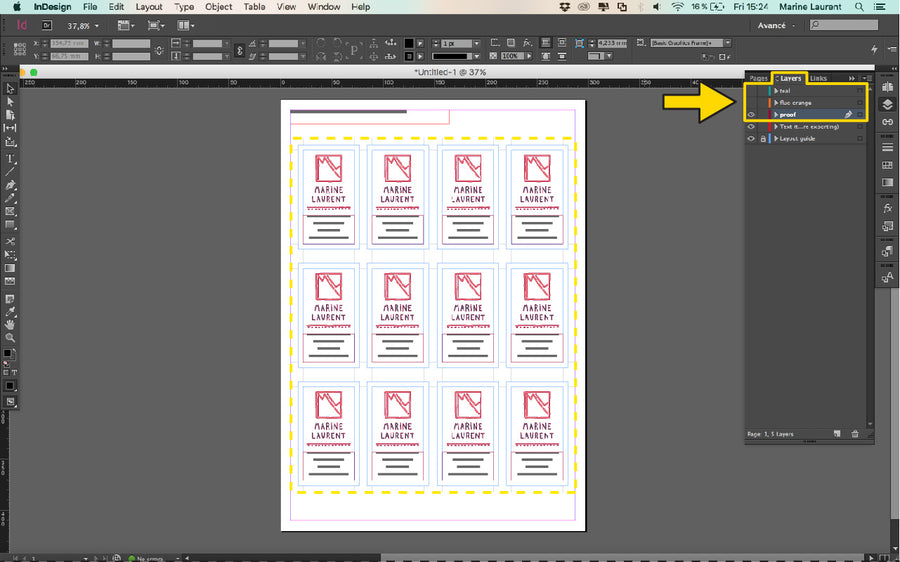Expand the Text layer contents

tap(776, 127)
